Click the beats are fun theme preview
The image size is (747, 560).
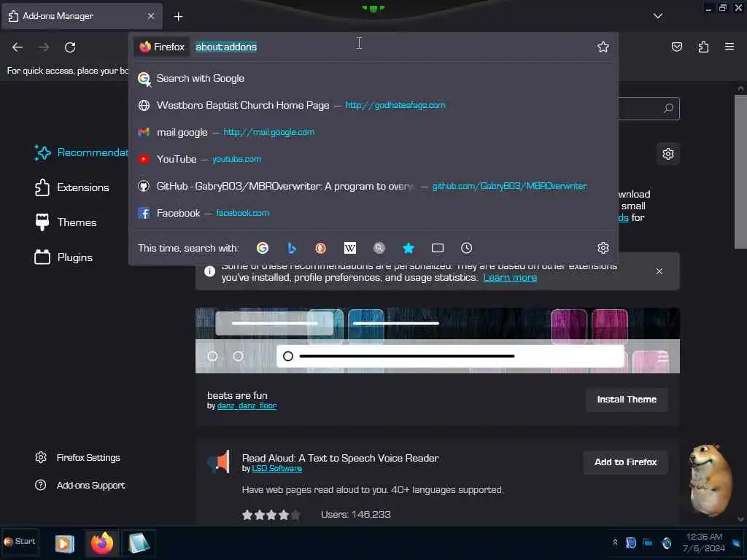pos(438,341)
